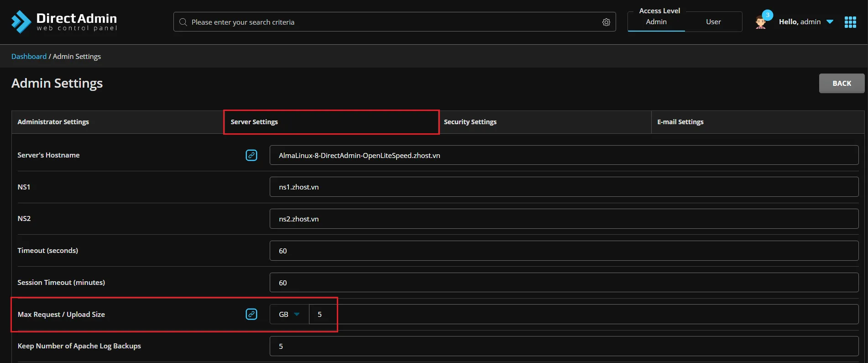Click the NS2 input field
This screenshot has width=868, height=363.
click(564, 219)
